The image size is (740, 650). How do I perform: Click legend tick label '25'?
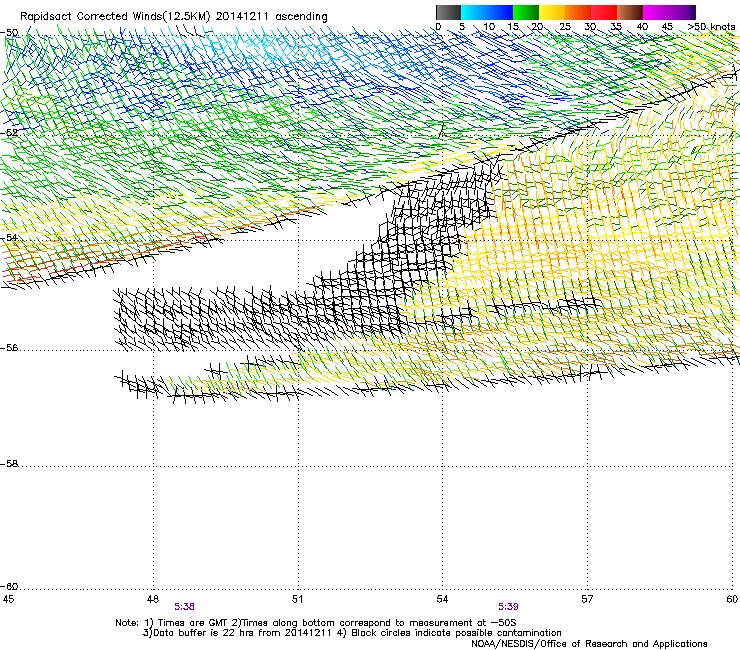565,27
